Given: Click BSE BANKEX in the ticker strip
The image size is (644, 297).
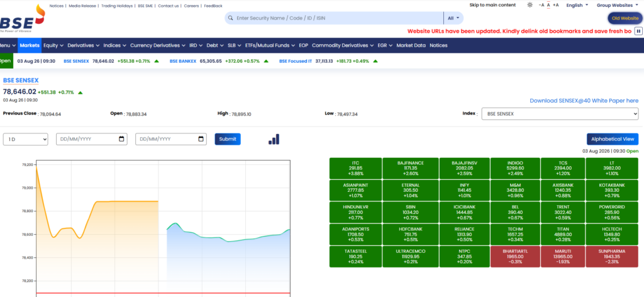Looking at the screenshot, I should coord(183,61).
